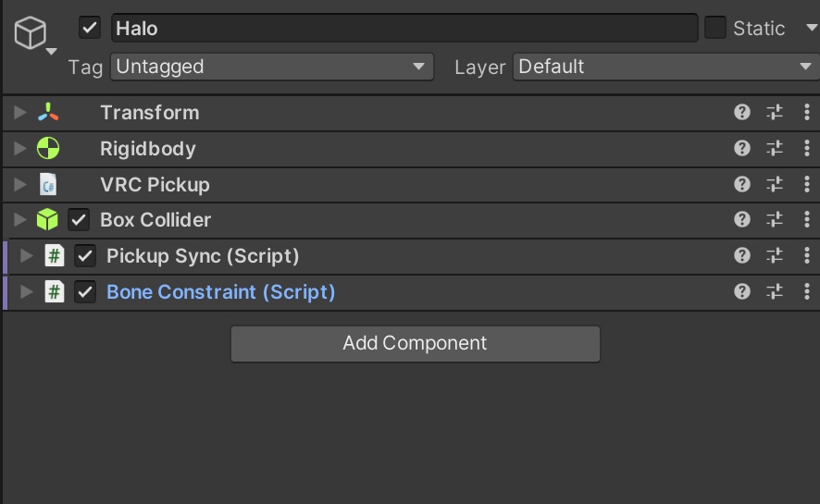
Task: Expand the Transform component foldout arrow
Action: point(20,113)
